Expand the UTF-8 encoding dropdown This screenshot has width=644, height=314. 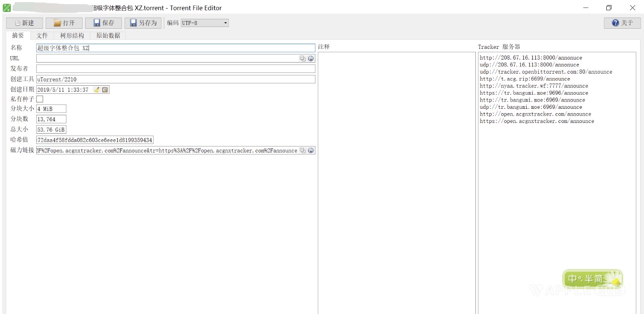click(x=226, y=23)
